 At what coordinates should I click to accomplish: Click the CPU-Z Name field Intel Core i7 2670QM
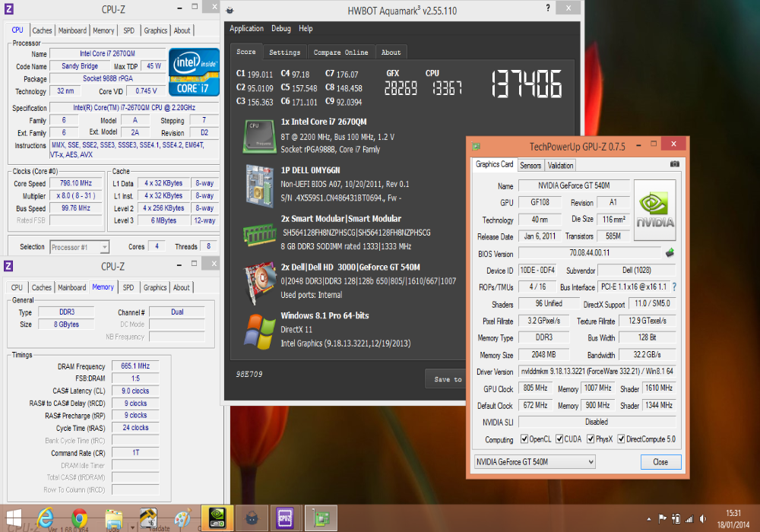tap(108, 54)
